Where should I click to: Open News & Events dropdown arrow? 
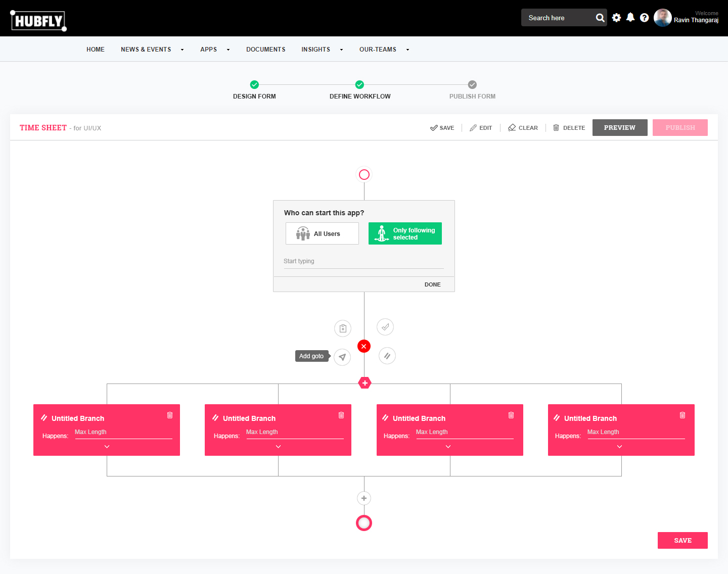[182, 50]
